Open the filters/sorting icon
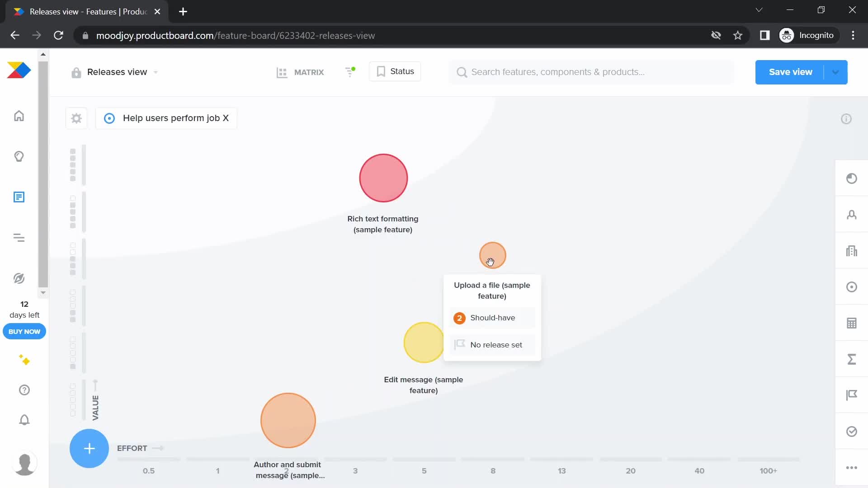This screenshot has height=488, width=868. 350,71
